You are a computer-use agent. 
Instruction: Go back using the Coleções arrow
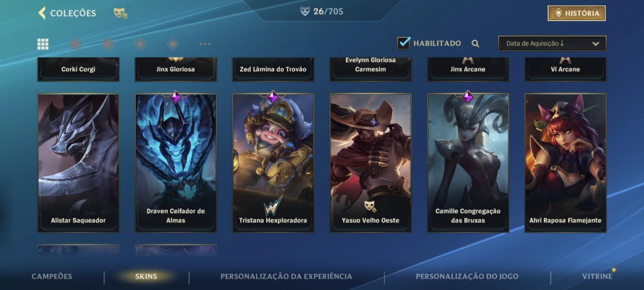click(x=42, y=13)
